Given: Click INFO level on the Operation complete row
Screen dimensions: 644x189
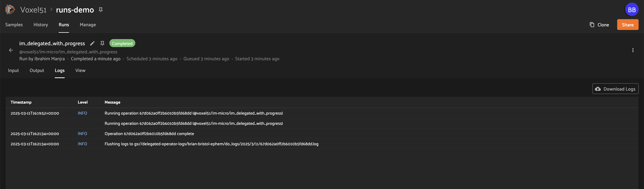Looking at the screenshot, I should (x=82, y=134).
